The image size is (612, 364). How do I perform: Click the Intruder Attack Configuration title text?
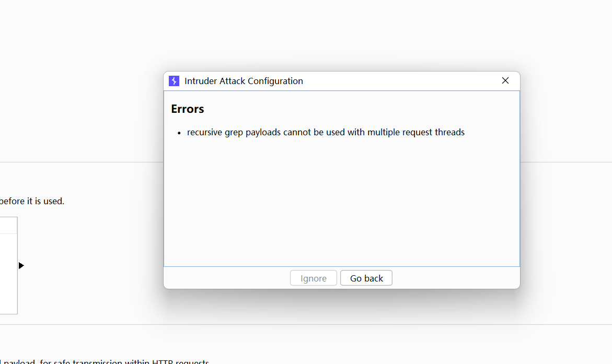[244, 81]
